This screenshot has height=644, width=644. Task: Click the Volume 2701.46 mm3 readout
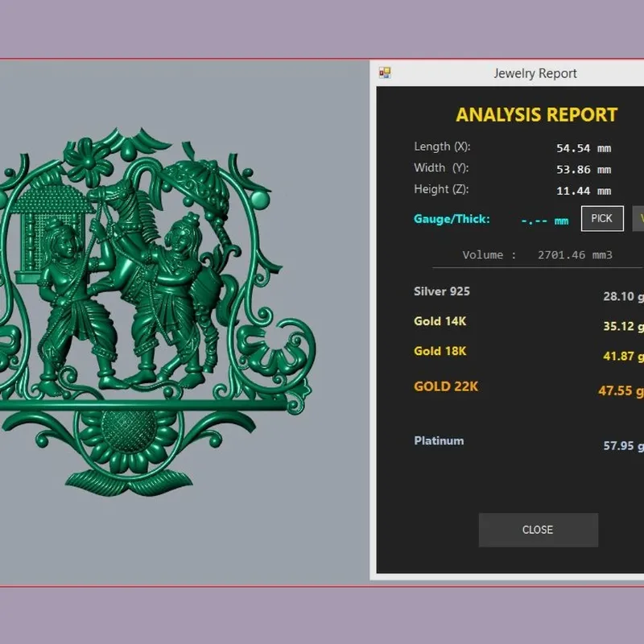coord(537,255)
